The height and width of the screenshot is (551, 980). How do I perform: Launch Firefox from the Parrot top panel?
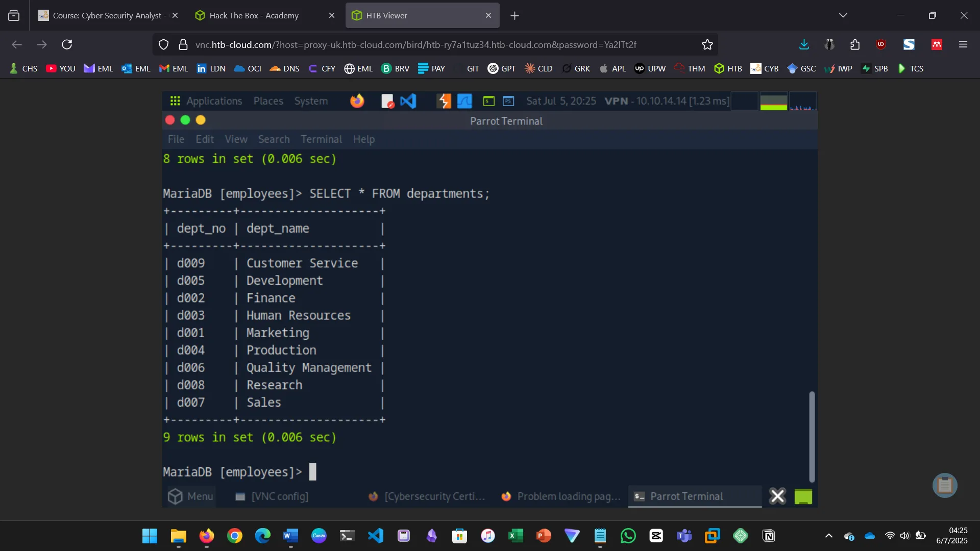357,101
